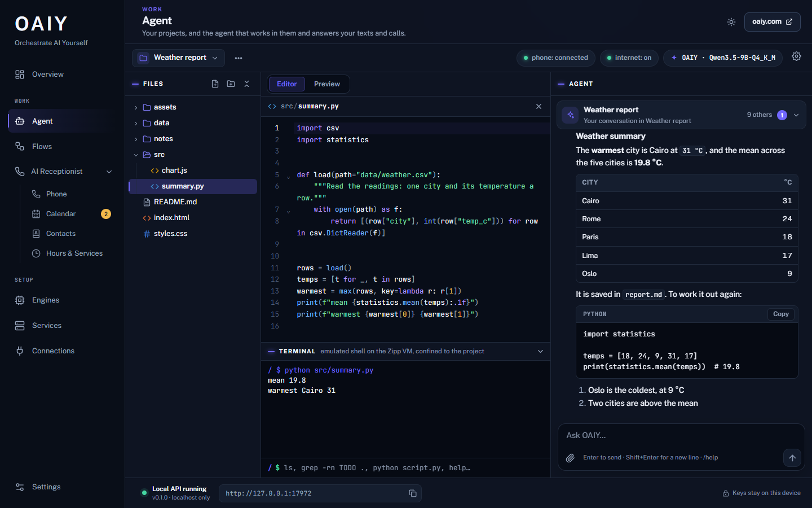Create a new file in Files panel
Image resolution: width=812 pixels, height=508 pixels.
tap(215, 84)
